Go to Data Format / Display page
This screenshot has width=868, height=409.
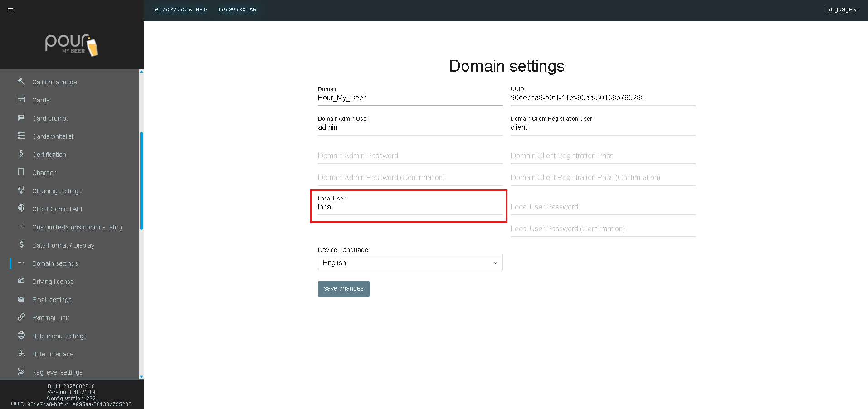pyautogui.click(x=63, y=245)
